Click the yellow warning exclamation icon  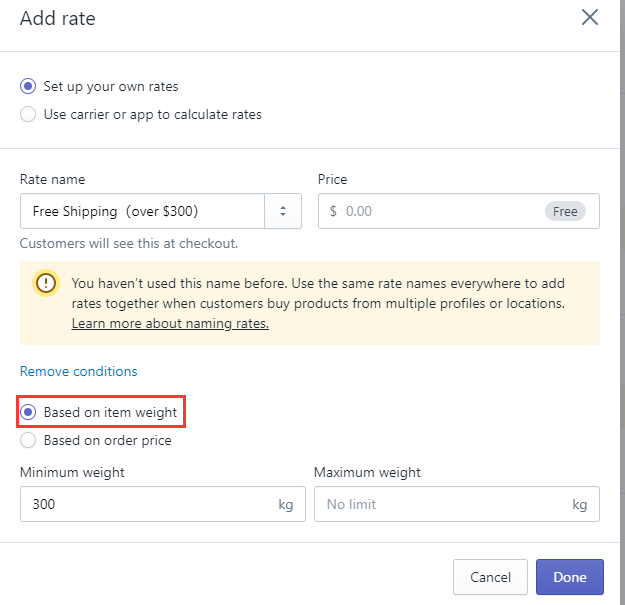(x=46, y=283)
